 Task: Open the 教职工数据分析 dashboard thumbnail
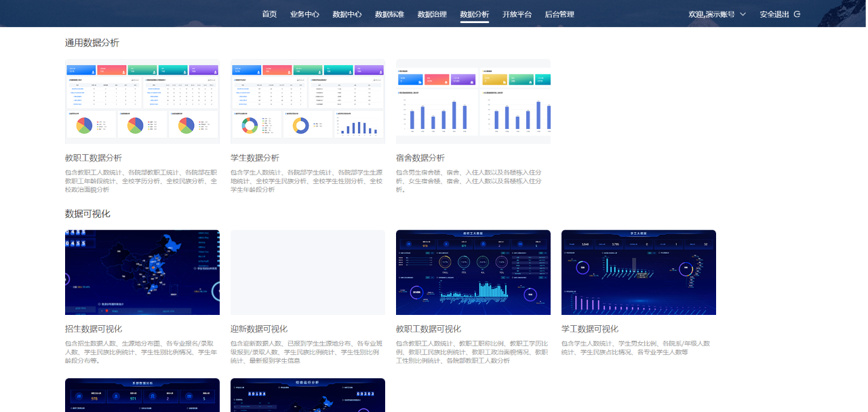coord(142,101)
